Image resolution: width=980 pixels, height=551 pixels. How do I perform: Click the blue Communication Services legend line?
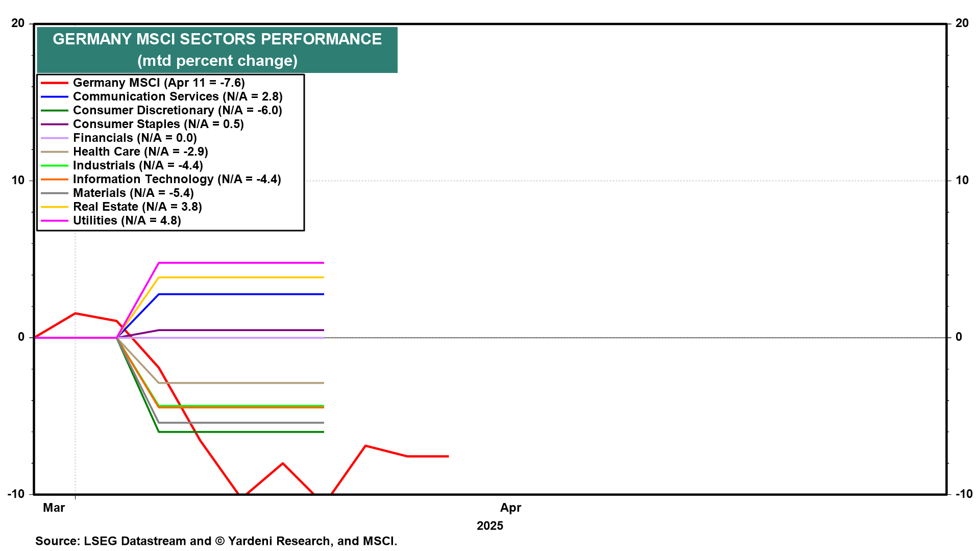coord(54,96)
